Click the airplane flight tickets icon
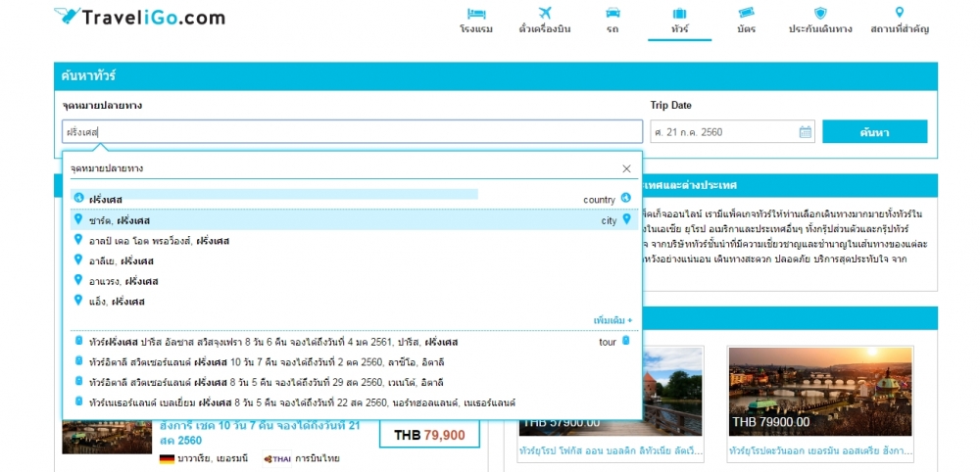This screenshot has height=472, width=980. [x=544, y=14]
